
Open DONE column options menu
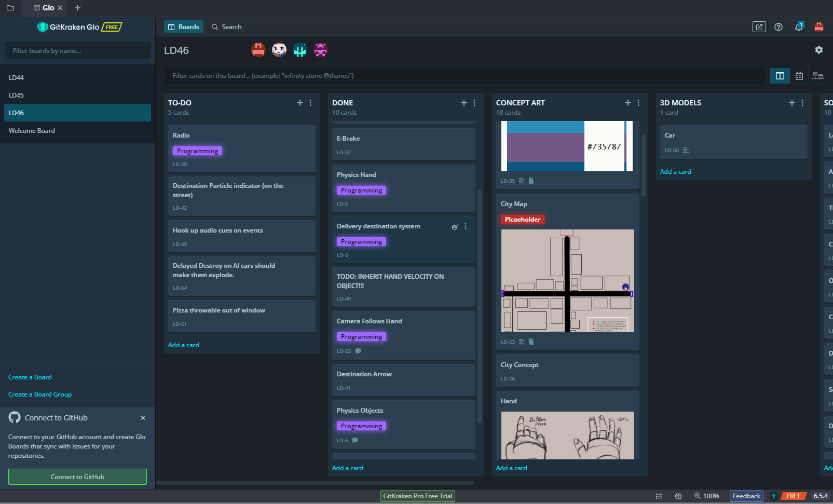click(x=474, y=103)
